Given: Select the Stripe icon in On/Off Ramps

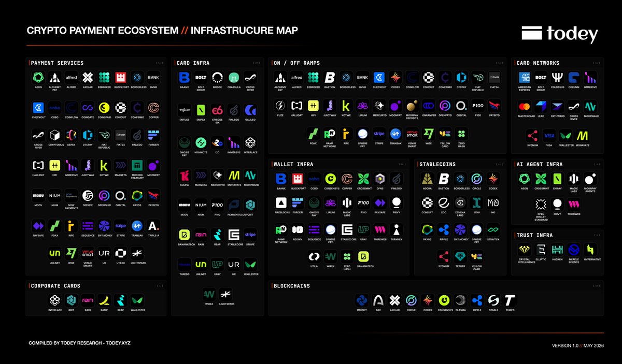Looking at the screenshot, I should [x=379, y=134].
